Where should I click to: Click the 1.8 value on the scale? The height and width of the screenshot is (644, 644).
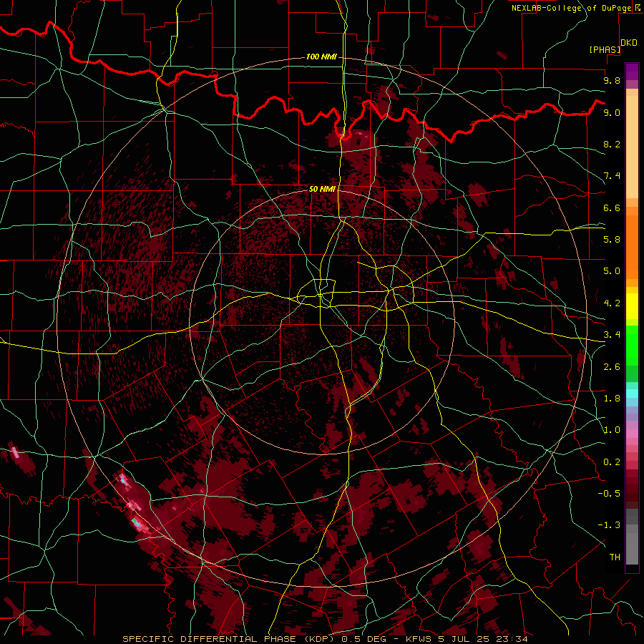[x=612, y=399]
